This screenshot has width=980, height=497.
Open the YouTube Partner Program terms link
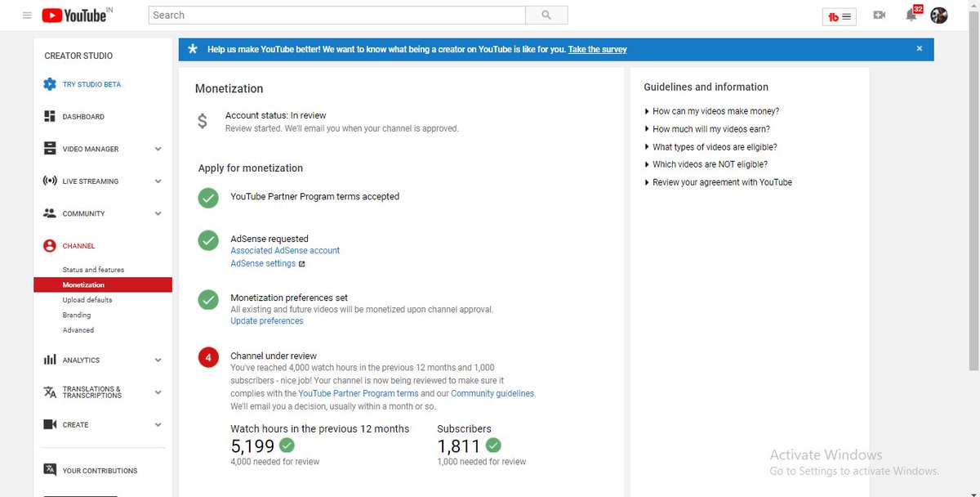click(x=359, y=393)
